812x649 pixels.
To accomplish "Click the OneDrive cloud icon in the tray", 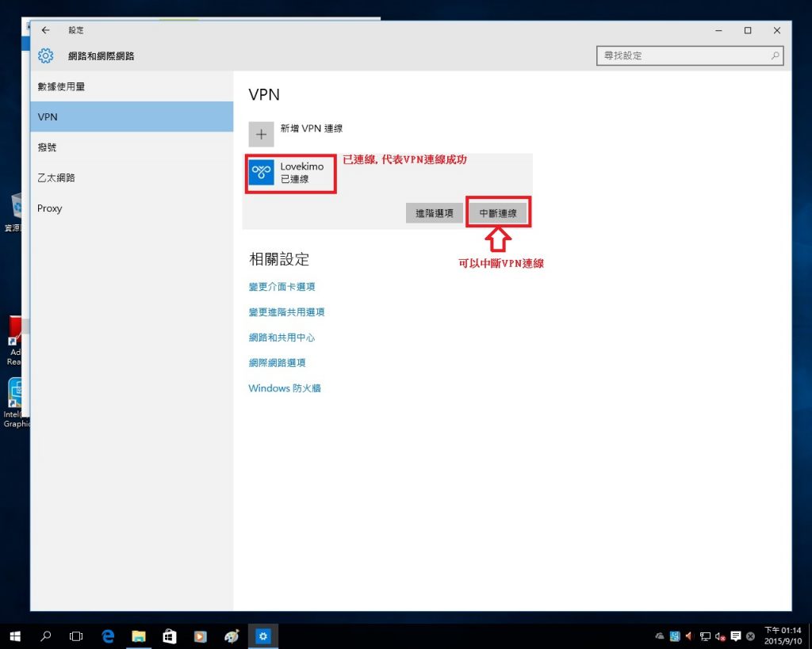I will tap(660, 636).
